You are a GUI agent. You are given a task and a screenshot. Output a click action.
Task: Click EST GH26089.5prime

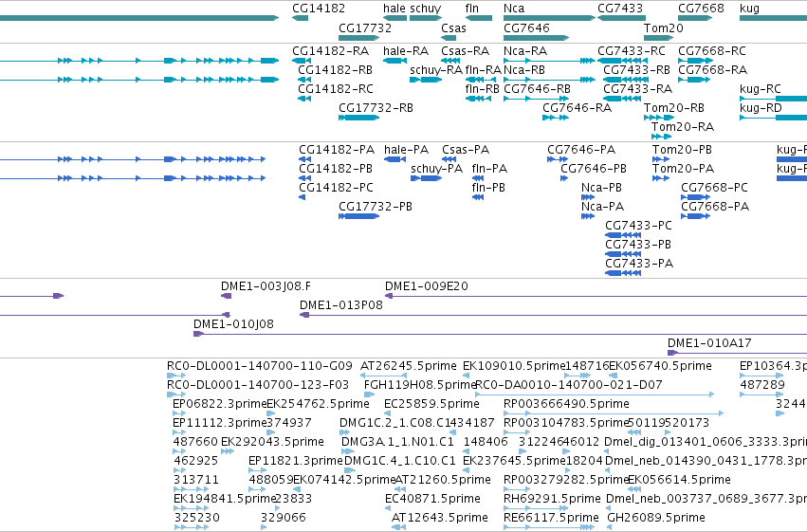coord(656,519)
